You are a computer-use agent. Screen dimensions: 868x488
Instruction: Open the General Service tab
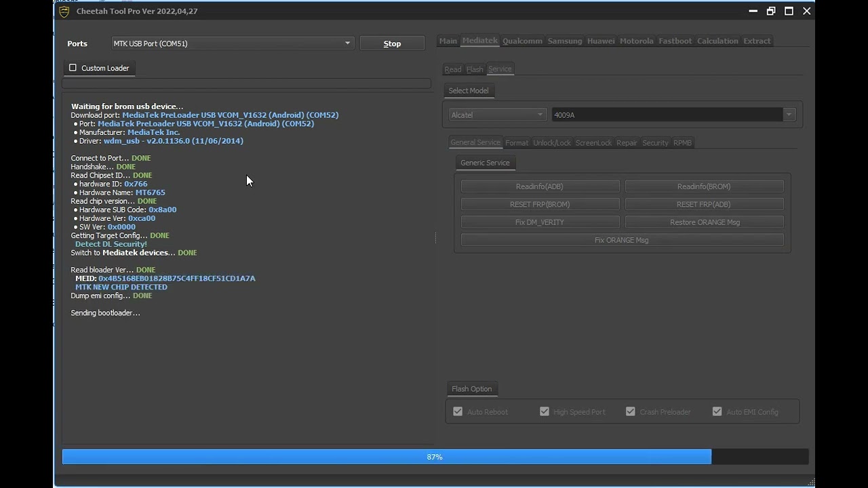(x=475, y=142)
